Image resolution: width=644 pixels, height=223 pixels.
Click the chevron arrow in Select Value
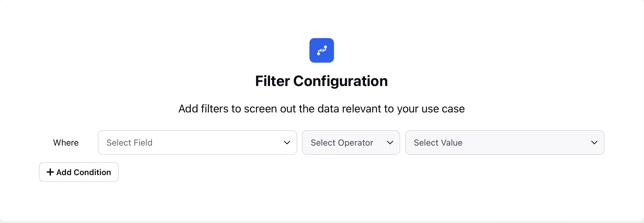coord(594,143)
